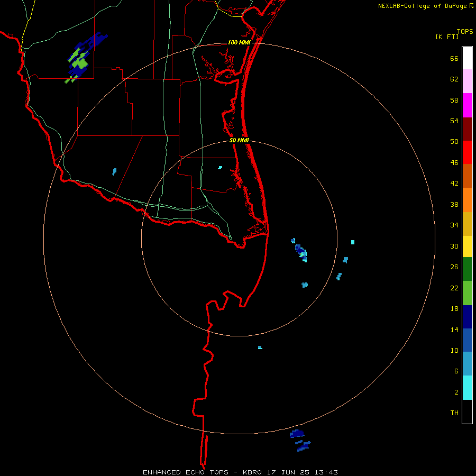Click the 54 legend value
This screenshot has height=476, width=476.
coord(454,121)
